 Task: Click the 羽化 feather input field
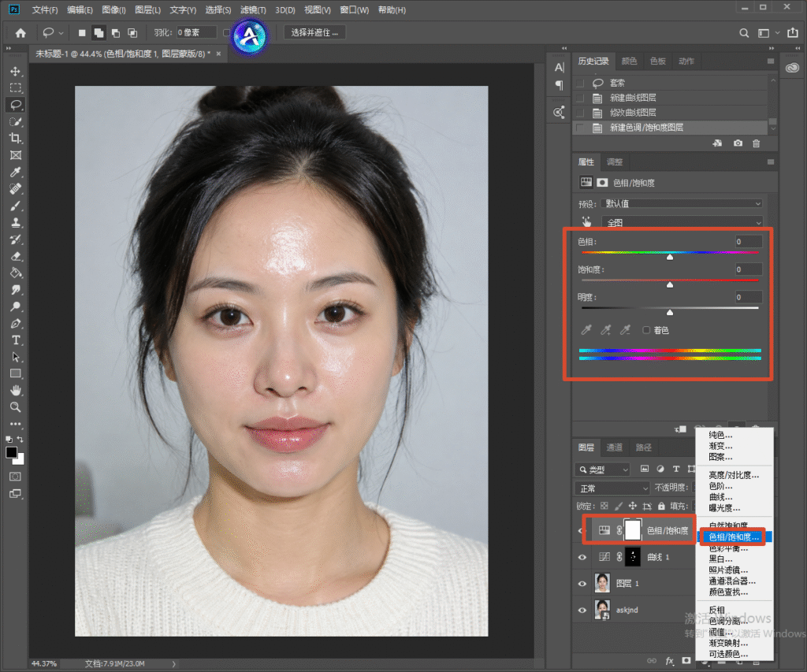click(x=196, y=33)
